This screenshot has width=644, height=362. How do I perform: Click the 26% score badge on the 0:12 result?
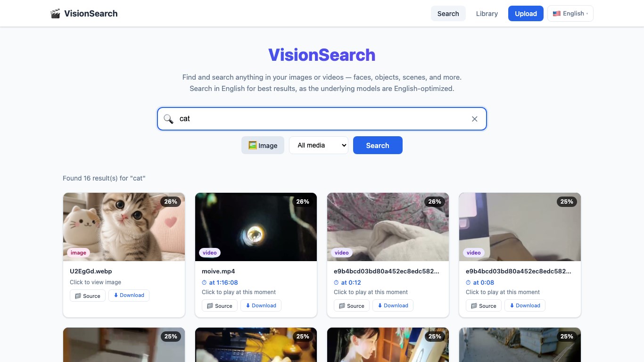pos(435,202)
